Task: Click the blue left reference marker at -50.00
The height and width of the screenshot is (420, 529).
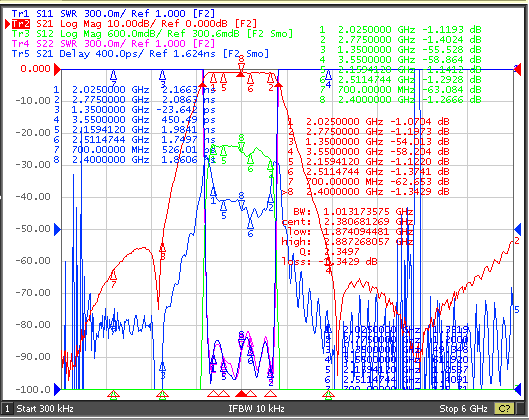Action: coord(57,229)
